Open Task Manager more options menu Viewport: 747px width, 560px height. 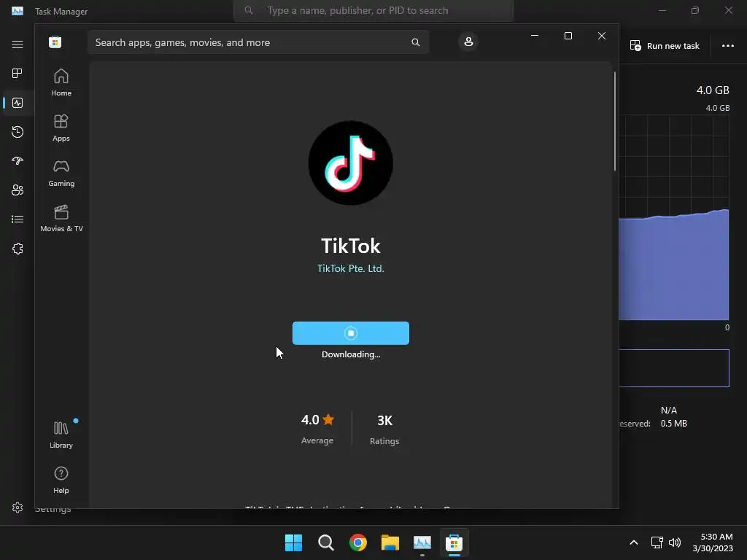[727, 46]
